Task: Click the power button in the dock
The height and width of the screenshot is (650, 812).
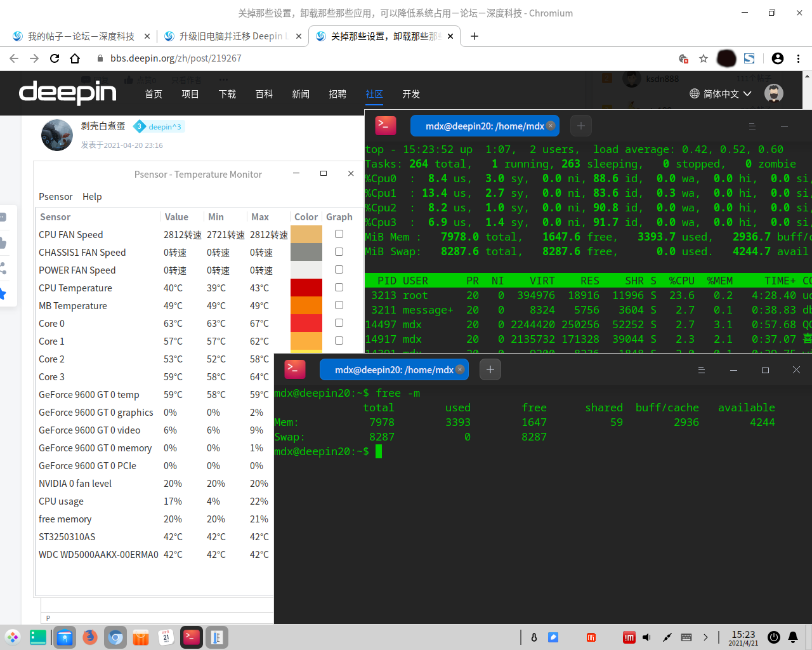Action: (x=773, y=637)
